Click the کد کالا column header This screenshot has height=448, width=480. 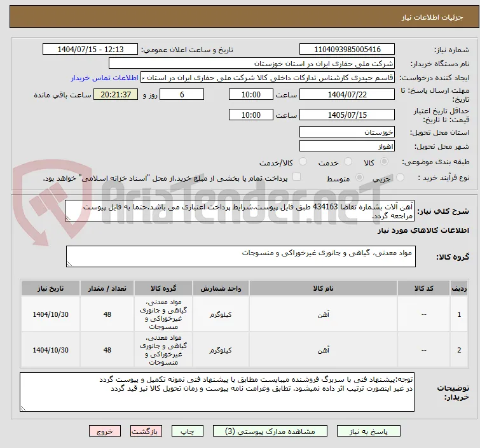[423, 288]
